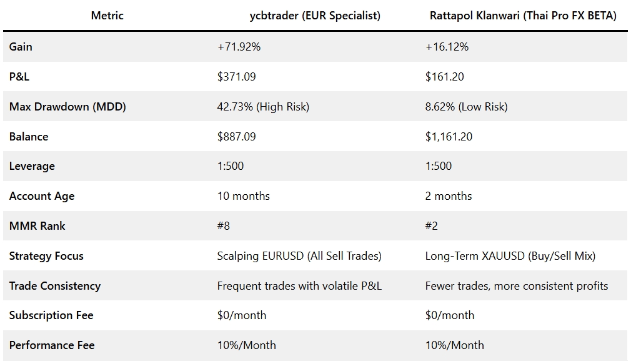Click the $371.09 P&L cell
Screen dimensions: 631x364
236,77
